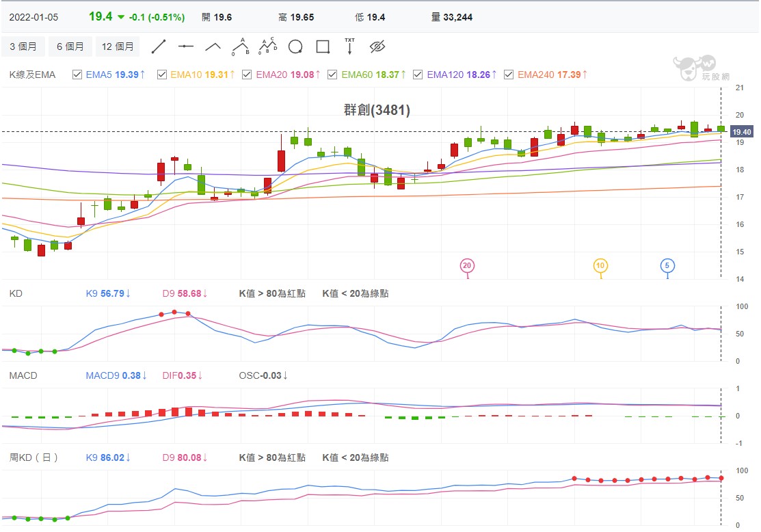The width and height of the screenshot is (761, 532).
Task: Click the pink 20-day marker circle
Action: pos(467,265)
